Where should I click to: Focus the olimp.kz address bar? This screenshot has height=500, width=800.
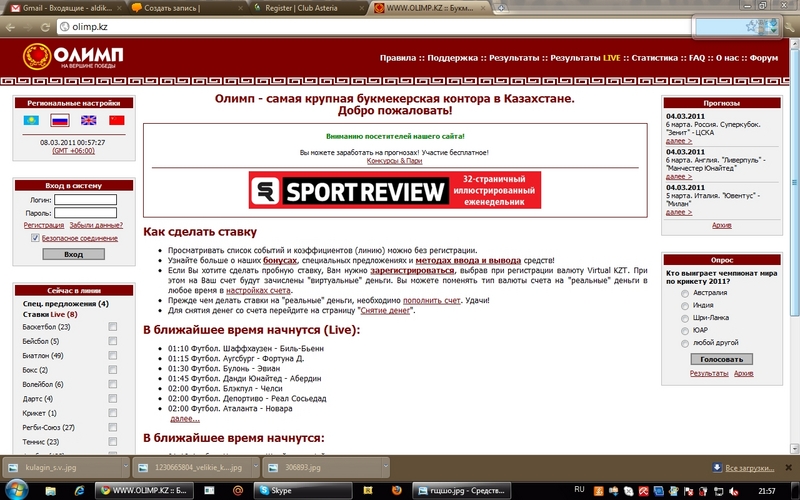(x=375, y=27)
